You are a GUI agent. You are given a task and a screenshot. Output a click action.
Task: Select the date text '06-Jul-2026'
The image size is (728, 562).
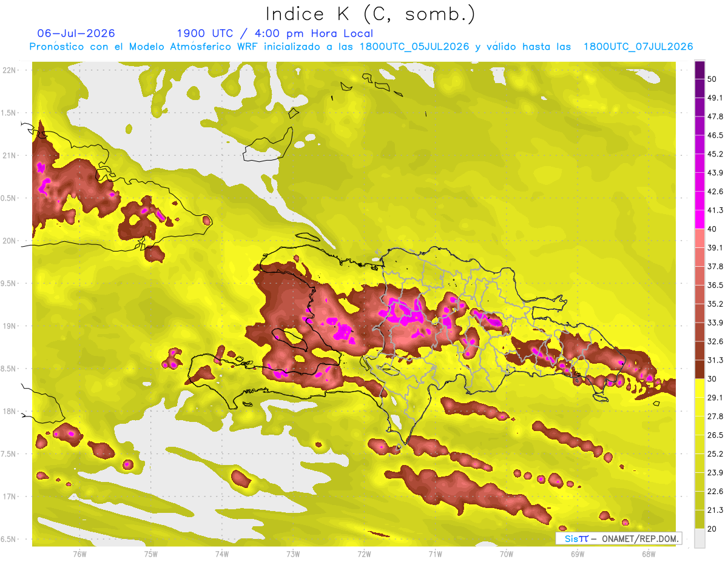76,33
